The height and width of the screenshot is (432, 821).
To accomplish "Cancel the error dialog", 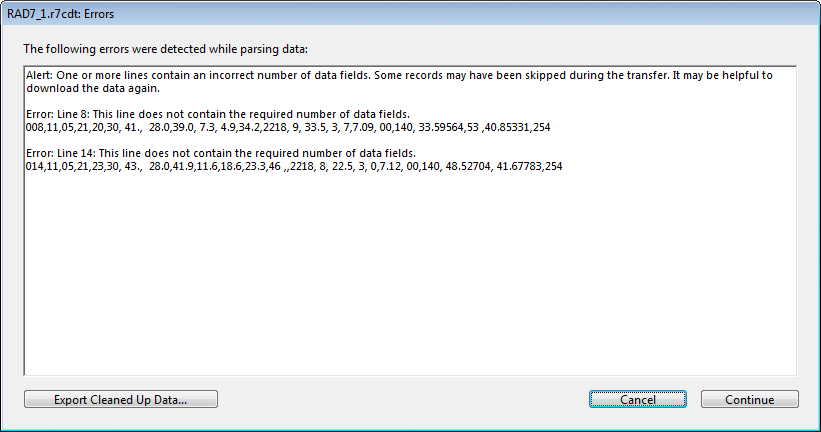I will point(637,399).
